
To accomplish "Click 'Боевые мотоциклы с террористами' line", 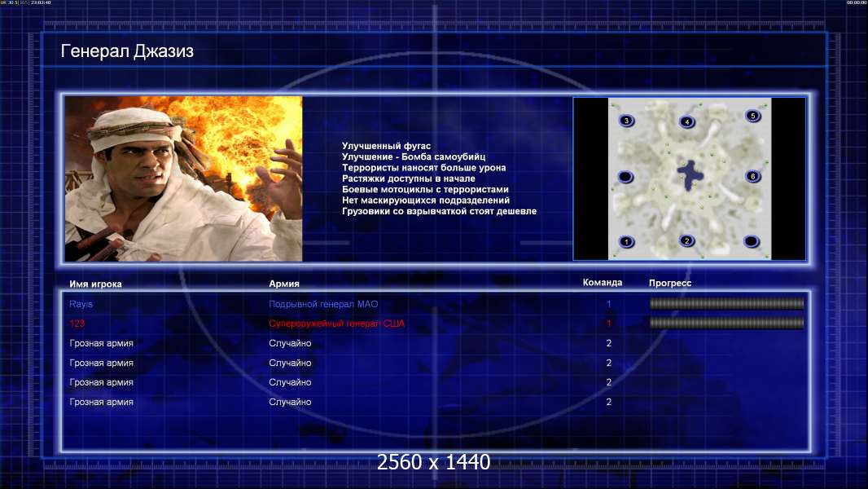I will click(425, 189).
